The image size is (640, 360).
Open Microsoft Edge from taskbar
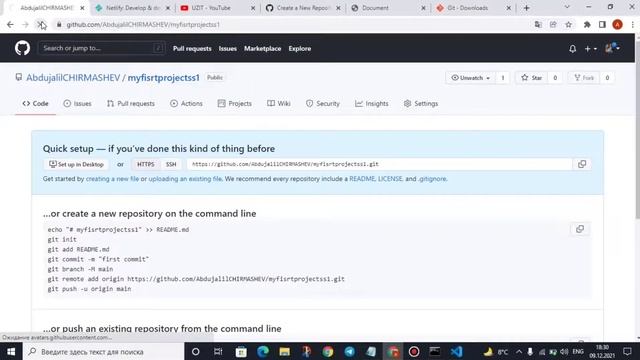pos(263,351)
